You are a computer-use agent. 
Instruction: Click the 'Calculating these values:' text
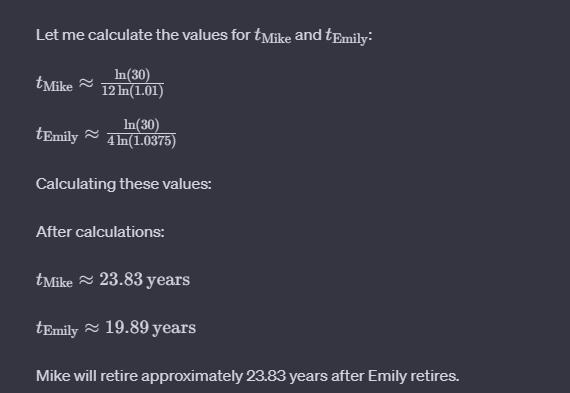tap(124, 184)
